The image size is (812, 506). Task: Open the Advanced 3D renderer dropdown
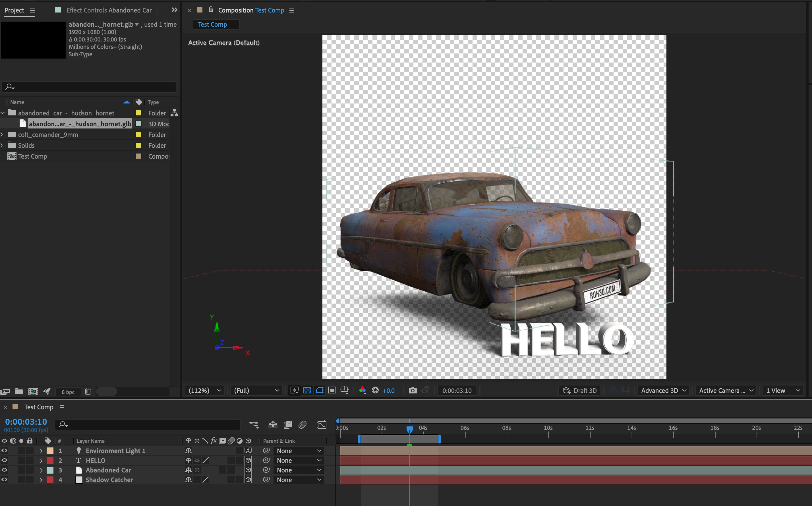pyautogui.click(x=663, y=390)
